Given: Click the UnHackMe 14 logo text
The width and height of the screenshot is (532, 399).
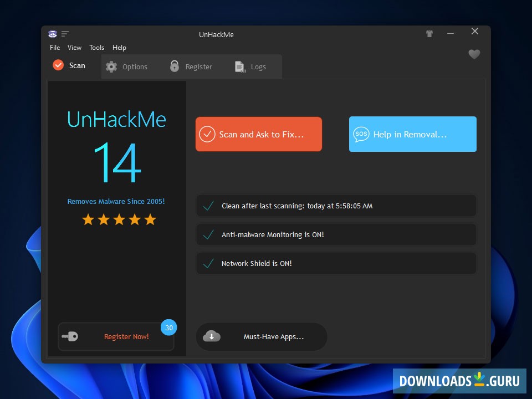Looking at the screenshot, I should click(x=117, y=146).
